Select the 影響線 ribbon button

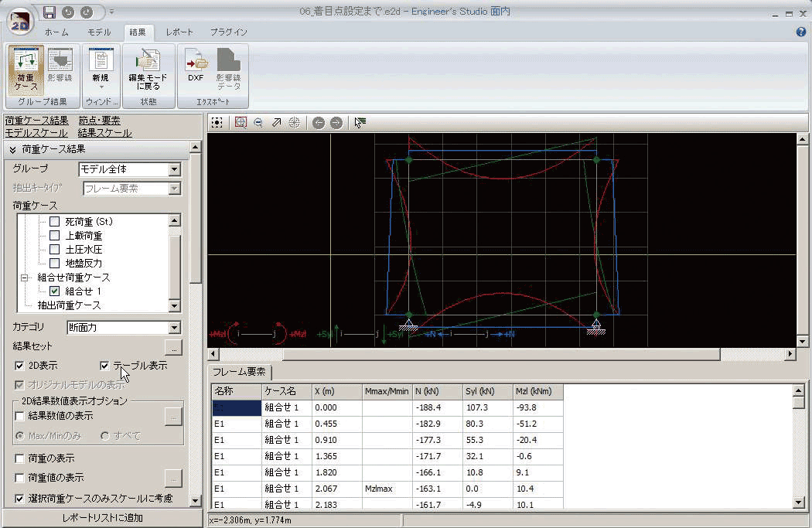click(60, 65)
